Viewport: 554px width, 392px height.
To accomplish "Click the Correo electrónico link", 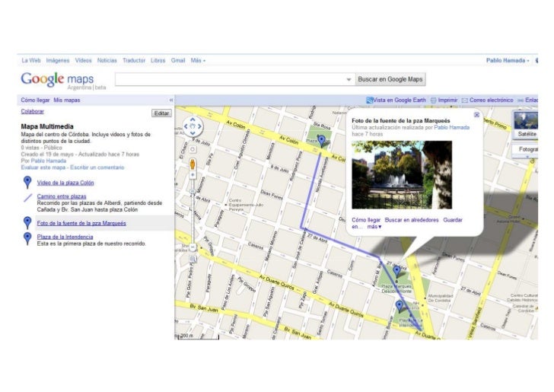I will [x=491, y=100].
